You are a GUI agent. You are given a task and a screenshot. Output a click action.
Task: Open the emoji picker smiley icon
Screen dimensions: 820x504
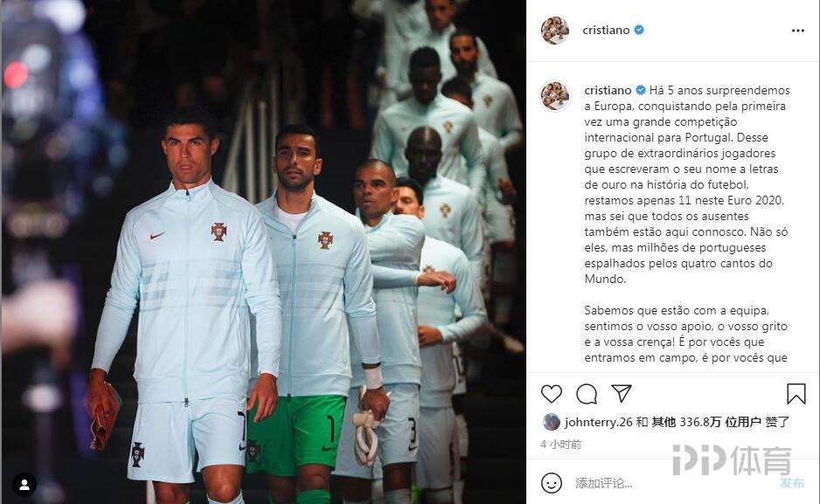point(552,482)
